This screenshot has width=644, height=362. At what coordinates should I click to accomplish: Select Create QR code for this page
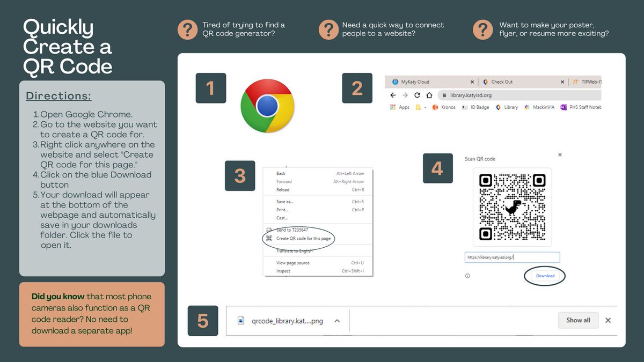click(318, 239)
